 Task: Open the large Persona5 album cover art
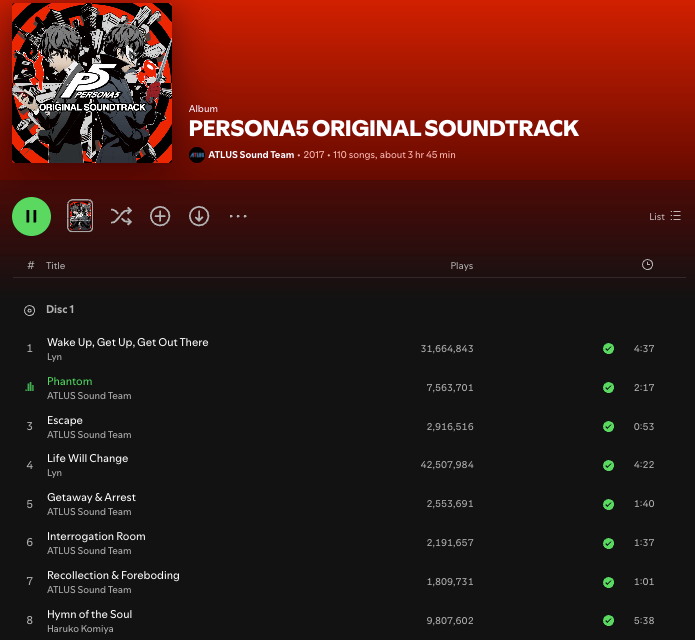point(92,83)
